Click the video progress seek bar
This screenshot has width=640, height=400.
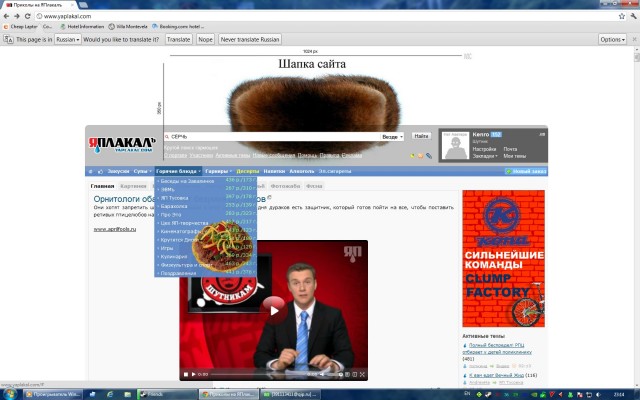(x=258, y=374)
